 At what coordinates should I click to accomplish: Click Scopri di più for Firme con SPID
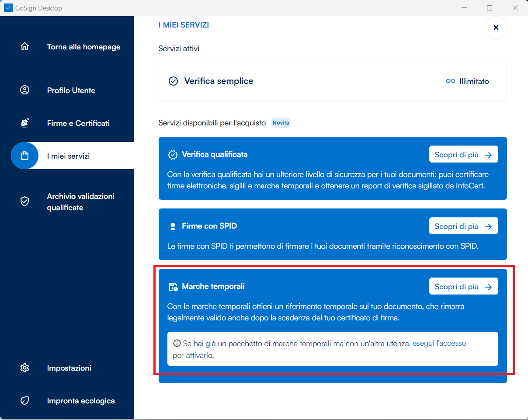coord(463,226)
